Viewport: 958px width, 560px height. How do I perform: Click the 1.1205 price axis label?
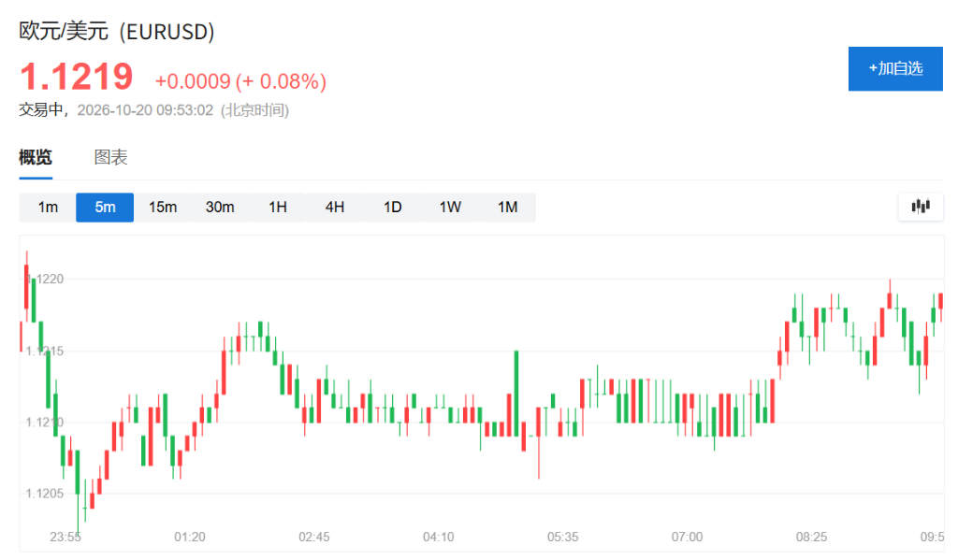click(x=45, y=494)
